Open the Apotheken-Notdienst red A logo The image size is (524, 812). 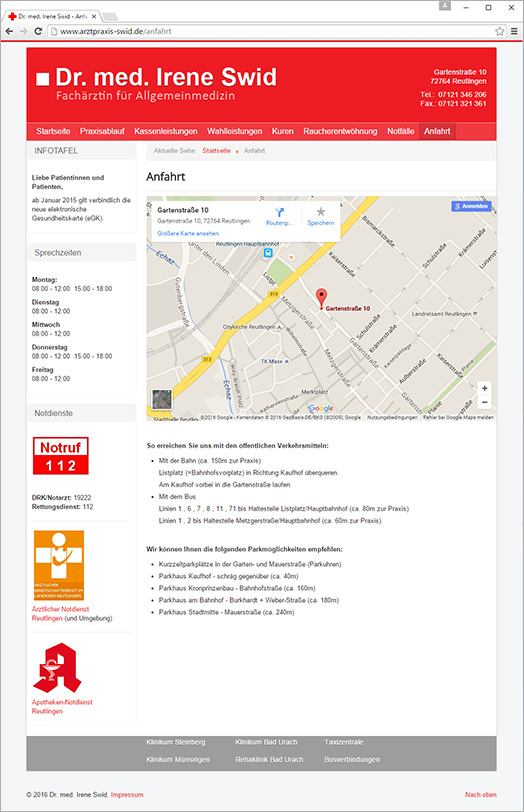[57, 668]
